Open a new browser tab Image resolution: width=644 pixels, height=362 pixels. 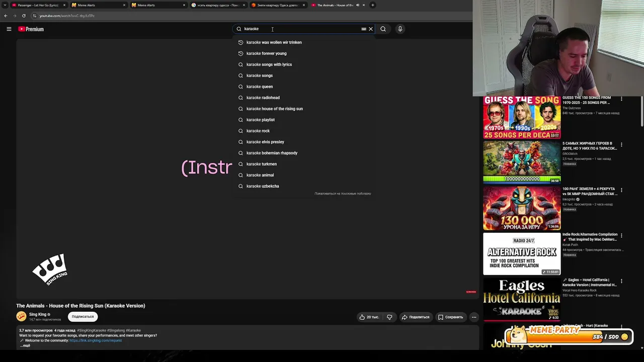(x=373, y=5)
